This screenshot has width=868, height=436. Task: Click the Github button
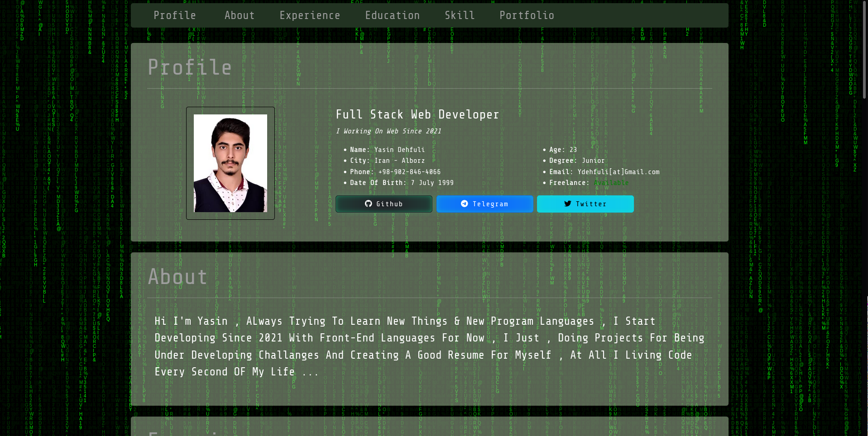click(x=384, y=204)
